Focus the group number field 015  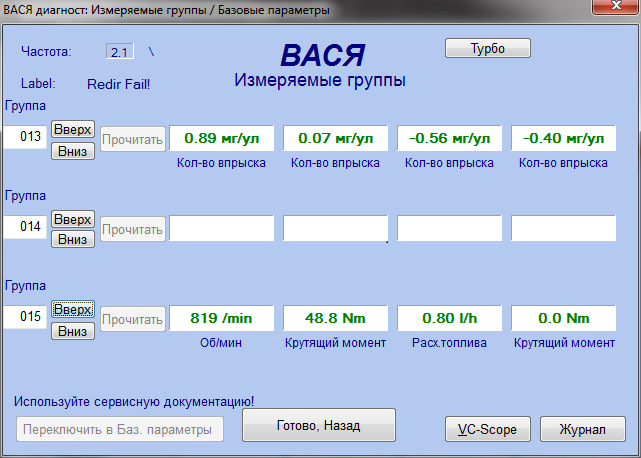point(25,317)
